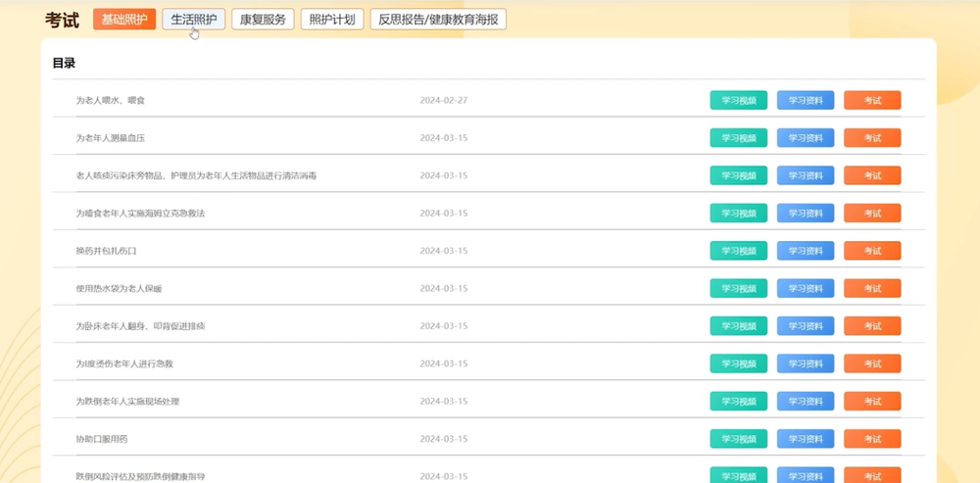Click the date 2024-02-27

coord(444,100)
